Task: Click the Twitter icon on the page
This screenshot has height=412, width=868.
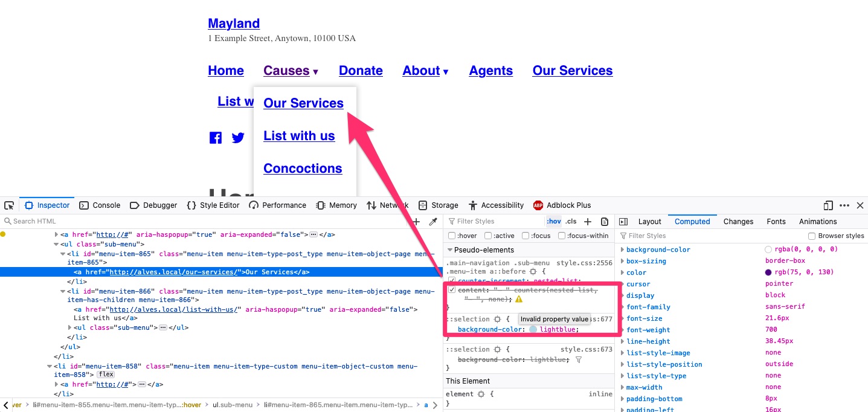Action: tap(237, 137)
